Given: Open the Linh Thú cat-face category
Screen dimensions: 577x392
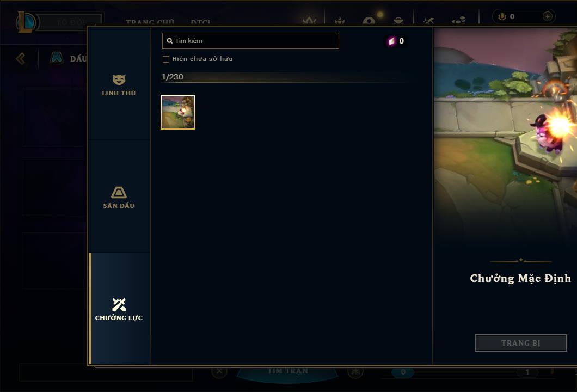Looking at the screenshot, I should 119,84.
